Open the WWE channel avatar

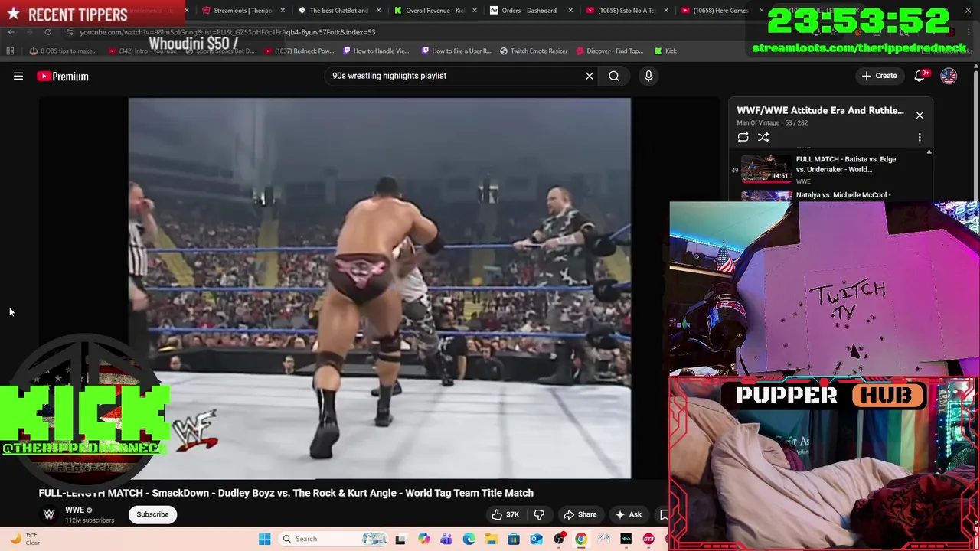point(49,514)
